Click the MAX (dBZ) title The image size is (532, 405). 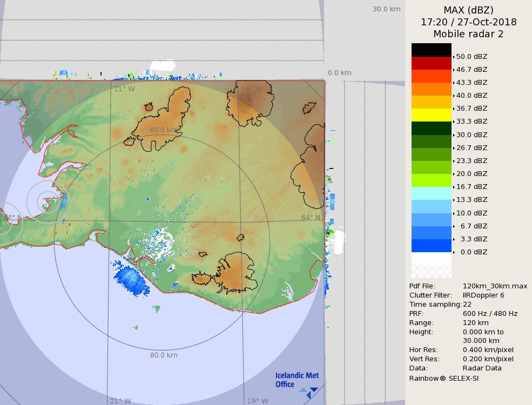point(468,10)
